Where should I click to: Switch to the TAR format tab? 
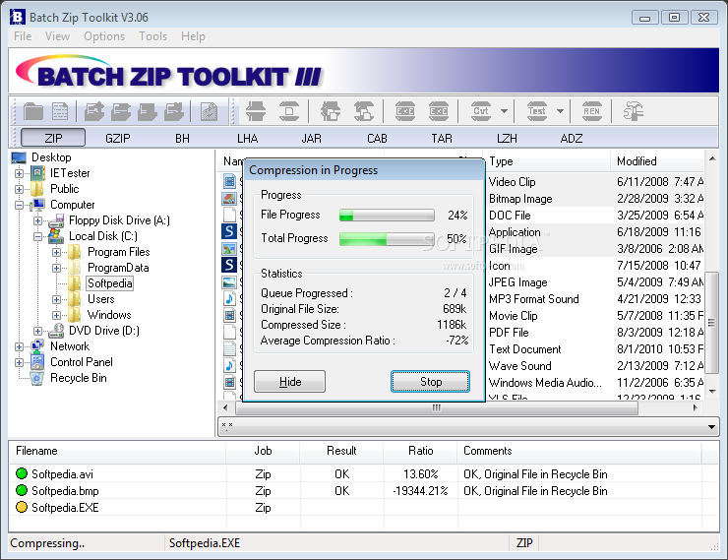[442, 139]
